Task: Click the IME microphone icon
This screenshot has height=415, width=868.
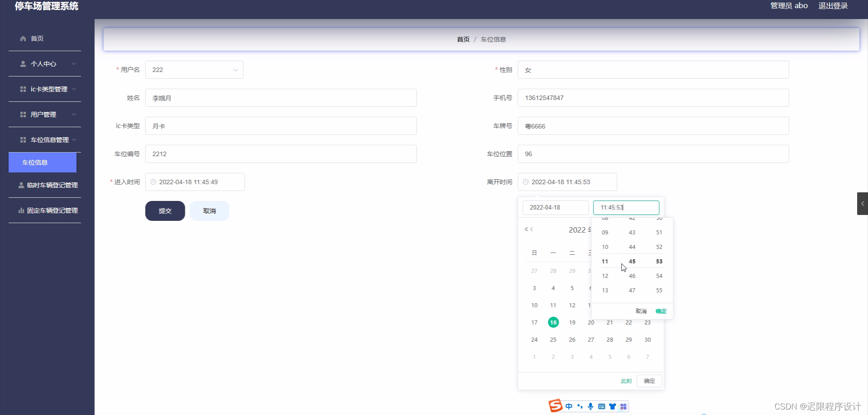Action: (x=590, y=406)
